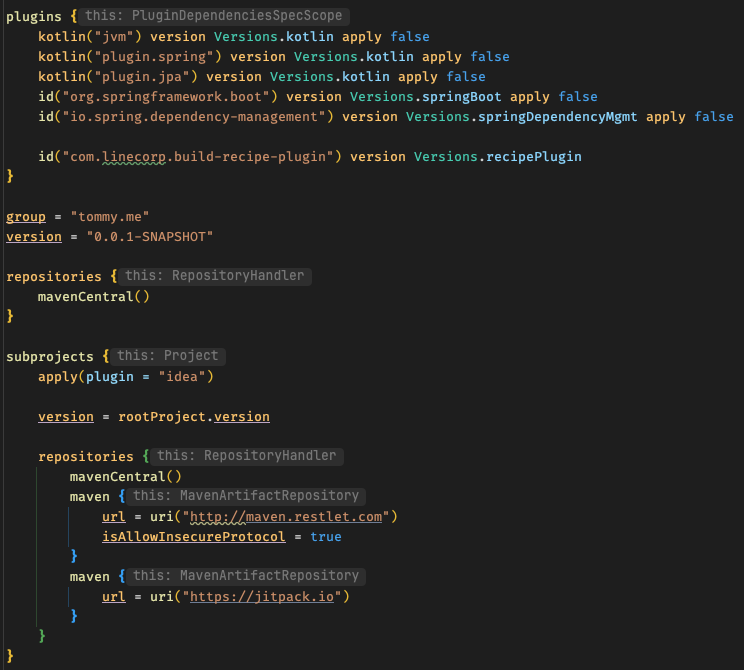The height and width of the screenshot is (670, 744).
Task: Click the 'this: Project' inlay hint
Action: [167, 356]
